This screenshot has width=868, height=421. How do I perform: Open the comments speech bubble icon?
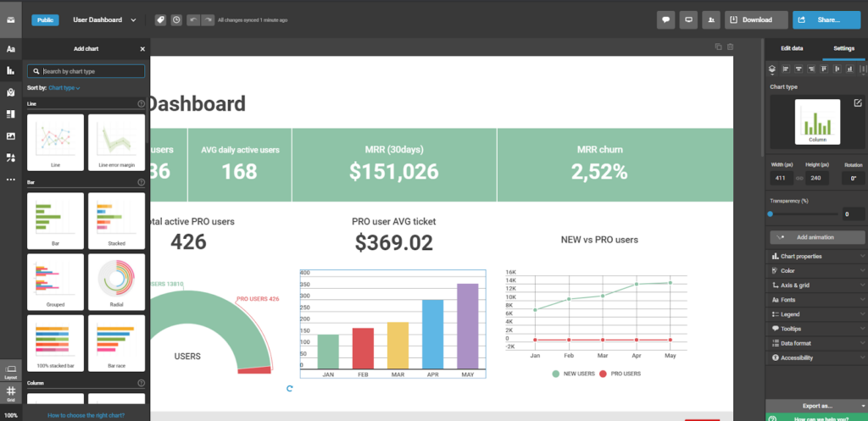[x=667, y=19]
